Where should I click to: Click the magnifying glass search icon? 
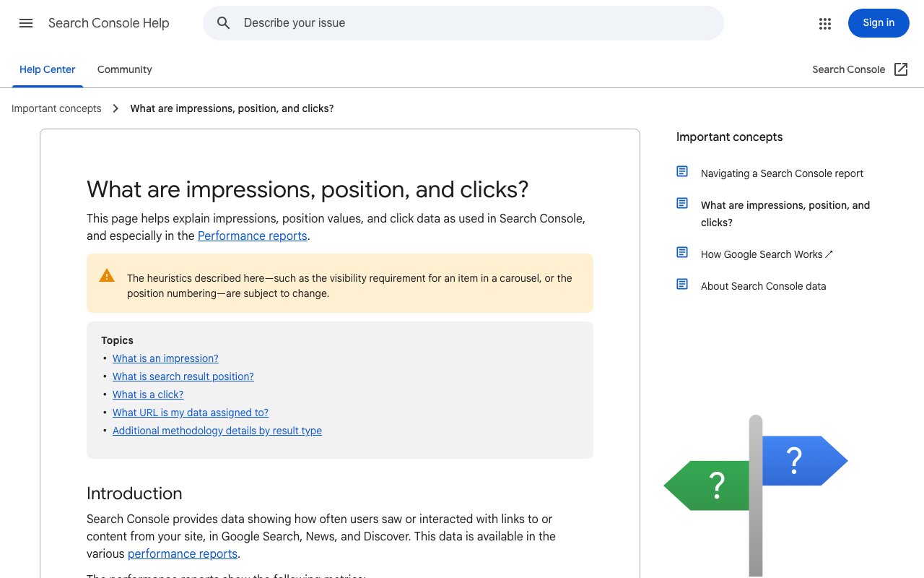pos(224,23)
